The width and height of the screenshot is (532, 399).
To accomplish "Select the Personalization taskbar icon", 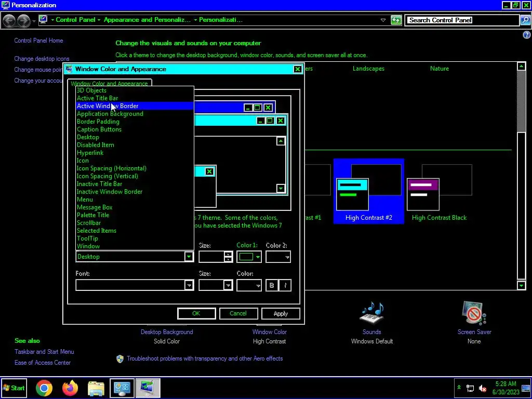I will 148,388.
